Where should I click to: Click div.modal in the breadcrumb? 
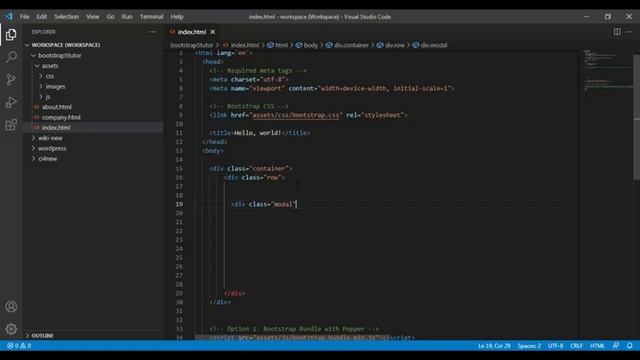(434, 45)
